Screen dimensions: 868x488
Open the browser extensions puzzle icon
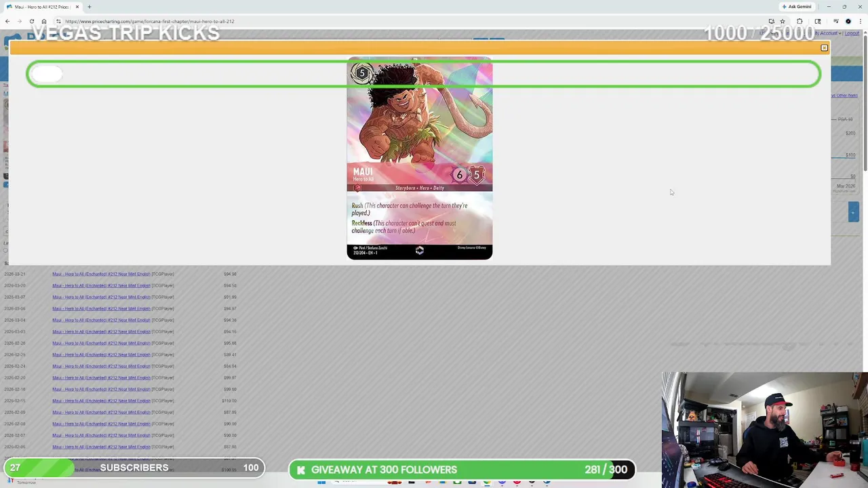[x=800, y=21]
